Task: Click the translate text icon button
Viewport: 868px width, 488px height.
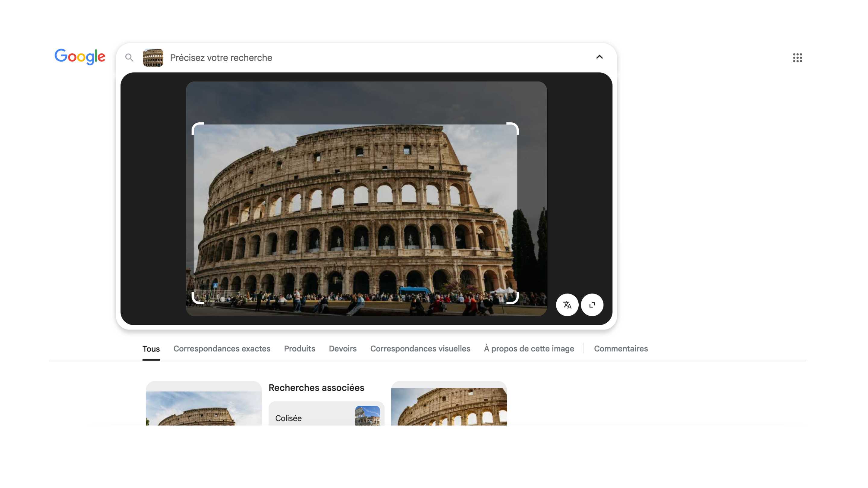Action: click(x=567, y=305)
